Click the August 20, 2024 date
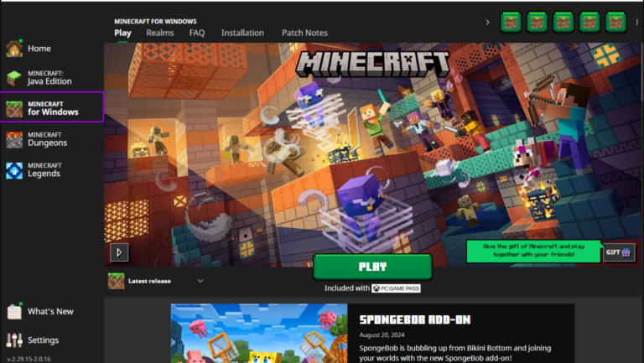Viewport: 644px width, 363px height. point(382,335)
